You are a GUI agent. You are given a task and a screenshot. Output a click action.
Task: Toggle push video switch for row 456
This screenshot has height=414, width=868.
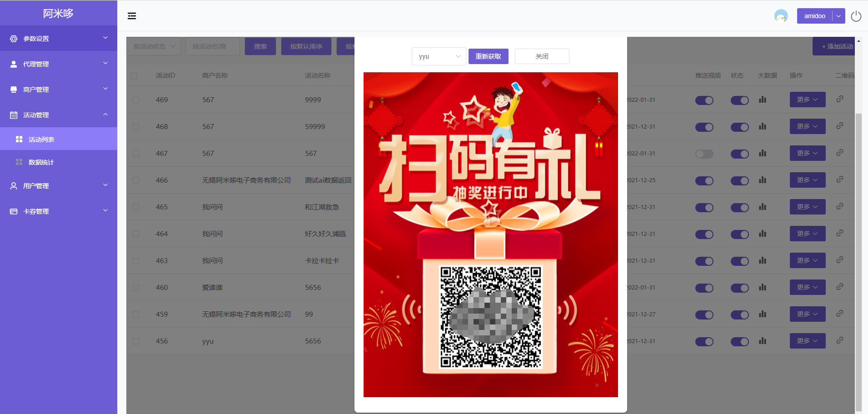704,342
